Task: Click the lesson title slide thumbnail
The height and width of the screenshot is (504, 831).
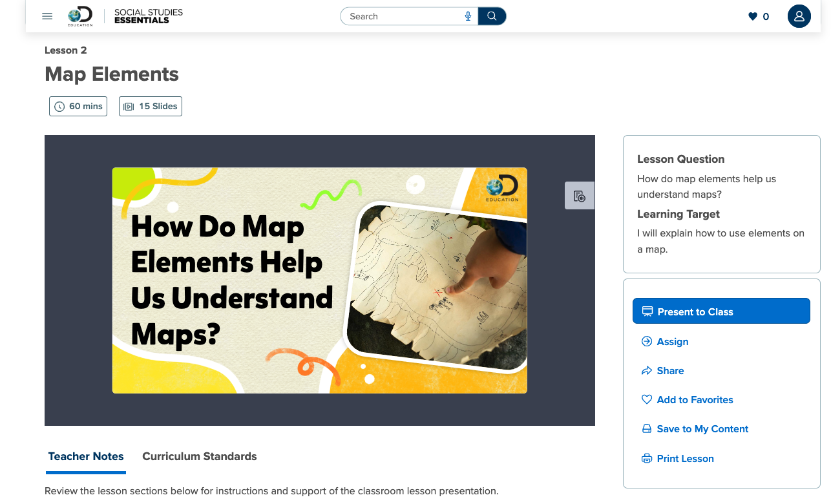Action: click(x=320, y=280)
